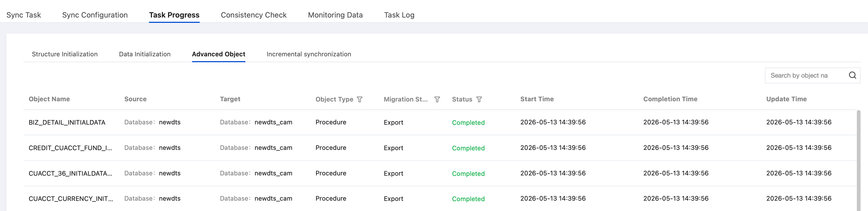Select the CREDIT_CUACCT_FUND_I... object name
The height and width of the screenshot is (211, 868).
(x=70, y=148)
